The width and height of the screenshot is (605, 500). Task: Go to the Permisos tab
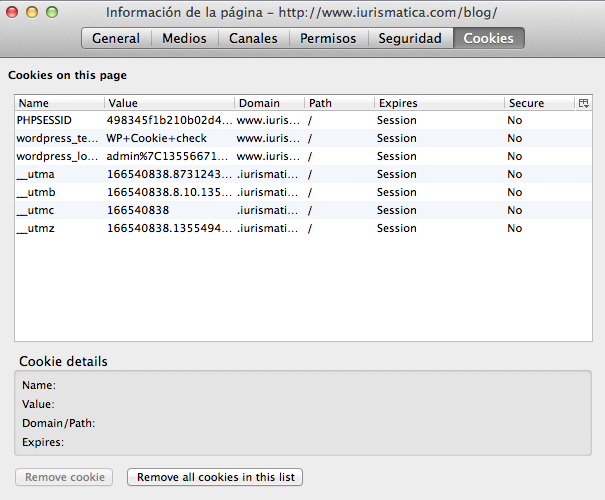point(328,39)
